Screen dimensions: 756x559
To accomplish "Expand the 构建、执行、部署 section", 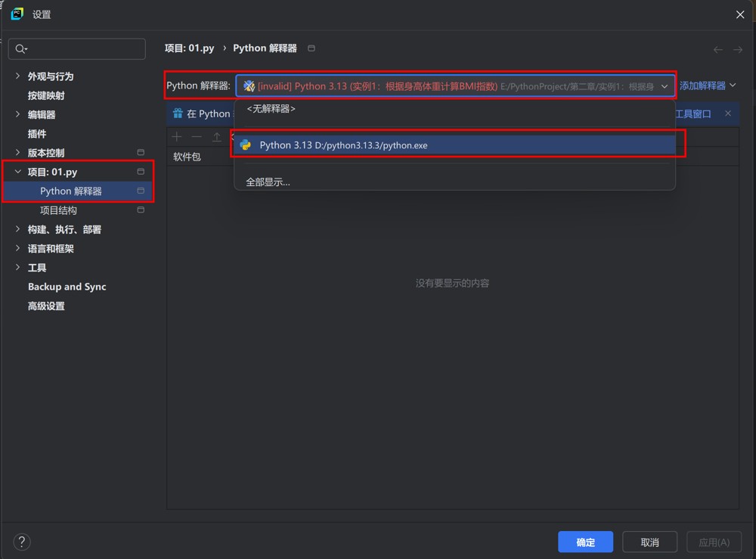I will 18,229.
